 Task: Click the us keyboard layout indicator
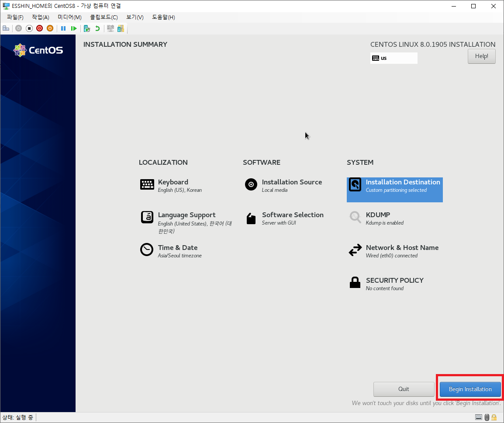click(394, 58)
